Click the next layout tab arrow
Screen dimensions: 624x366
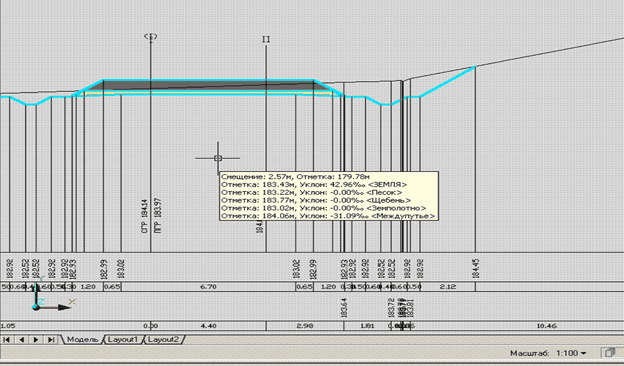[36, 340]
